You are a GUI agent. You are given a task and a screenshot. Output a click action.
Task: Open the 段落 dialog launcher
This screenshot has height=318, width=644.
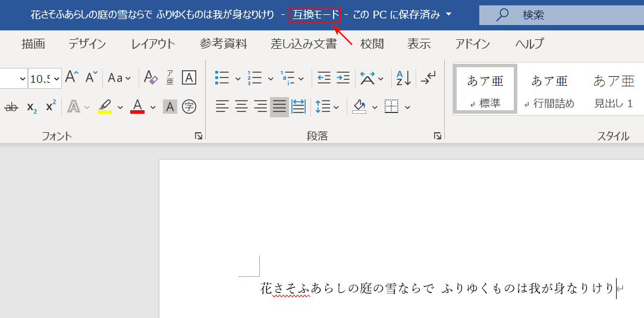pos(438,136)
